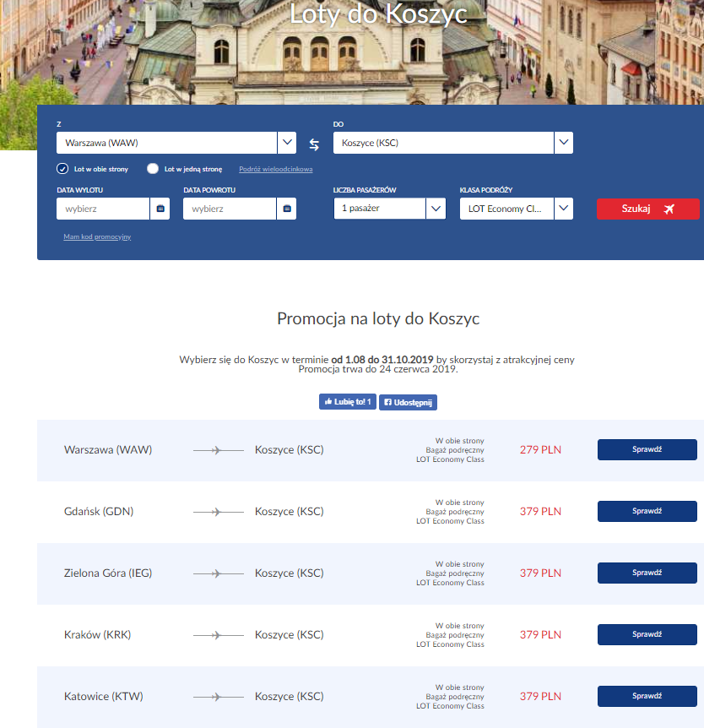Click the 279 PLN price
The width and height of the screenshot is (704, 728).
pyautogui.click(x=540, y=450)
